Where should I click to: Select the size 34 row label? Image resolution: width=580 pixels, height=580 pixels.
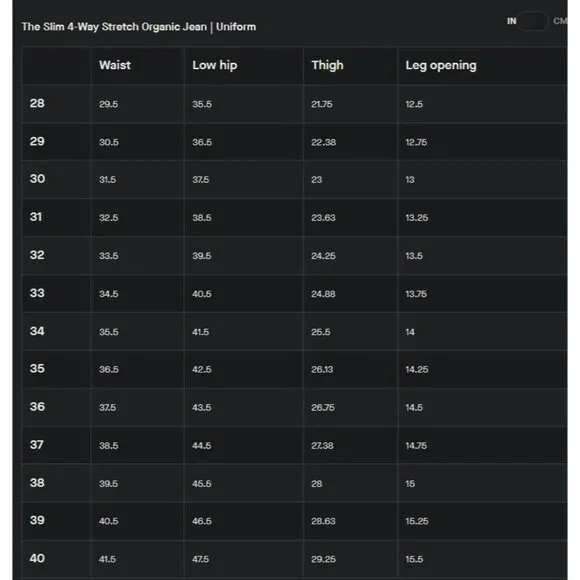(x=37, y=331)
